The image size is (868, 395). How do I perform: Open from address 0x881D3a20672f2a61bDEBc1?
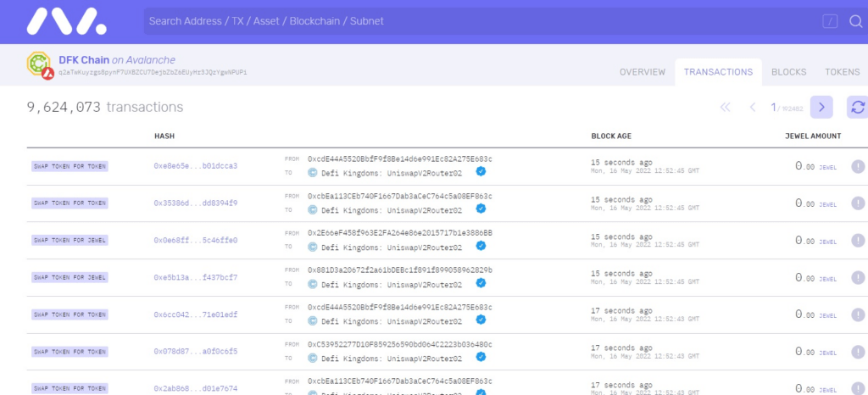click(x=400, y=270)
